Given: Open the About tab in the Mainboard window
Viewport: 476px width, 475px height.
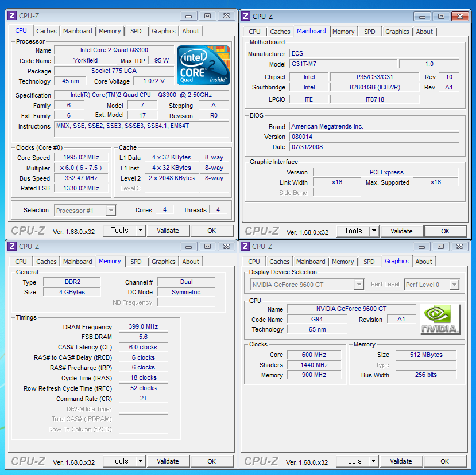Looking at the screenshot, I should click(x=424, y=32).
